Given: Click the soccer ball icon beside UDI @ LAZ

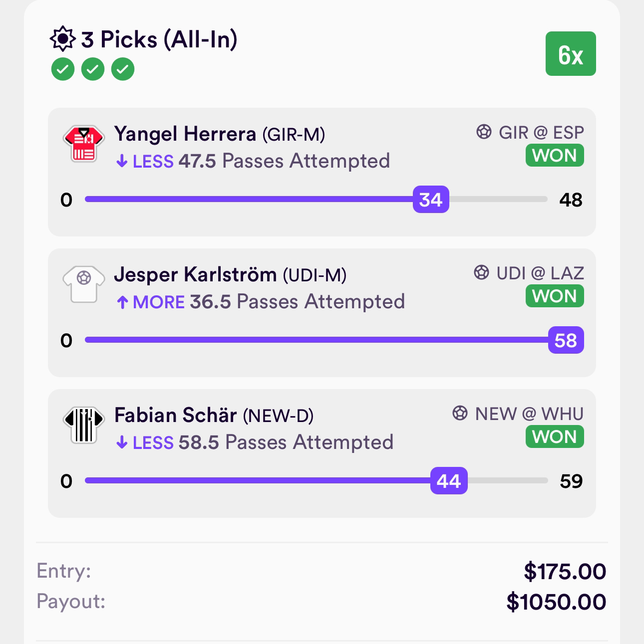Looking at the screenshot, I should point(481,273).
